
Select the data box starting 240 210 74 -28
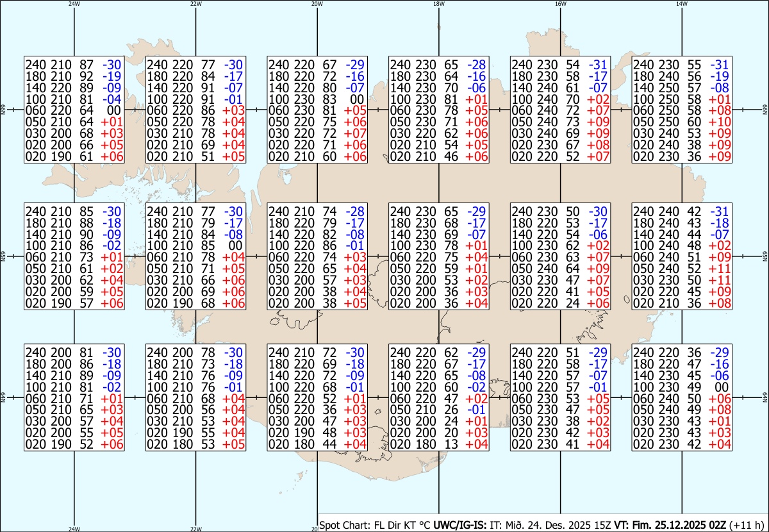pyautogui.click(x=317, y=256)
